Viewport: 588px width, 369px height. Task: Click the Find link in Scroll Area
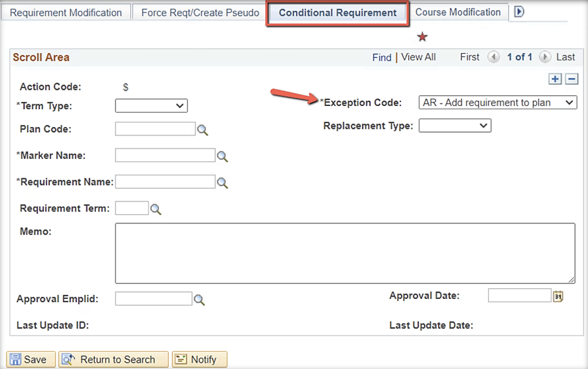click(382, 57)
